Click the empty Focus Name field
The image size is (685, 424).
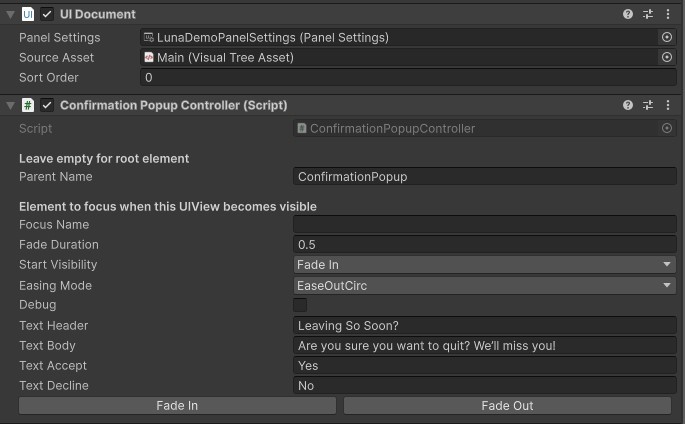[485, 225]
